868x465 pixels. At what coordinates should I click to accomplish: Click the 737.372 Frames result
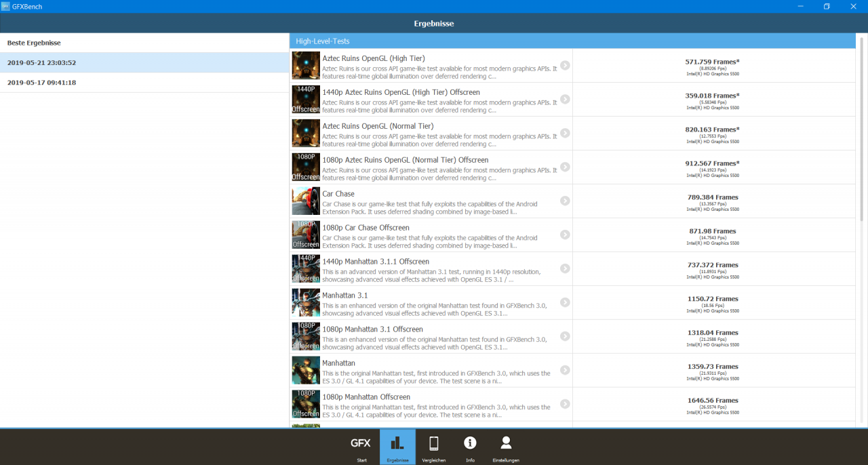[713, 265]
